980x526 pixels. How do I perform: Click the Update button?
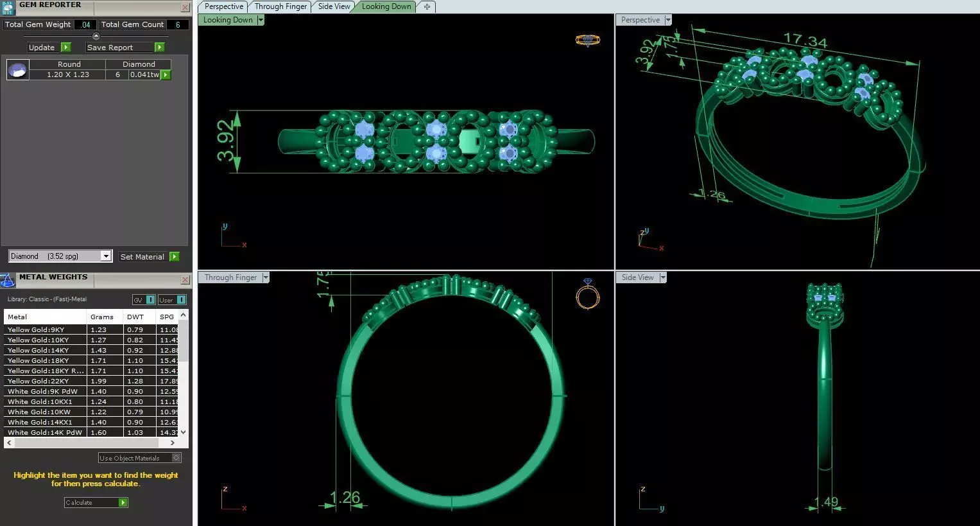[x=42, y=47]
